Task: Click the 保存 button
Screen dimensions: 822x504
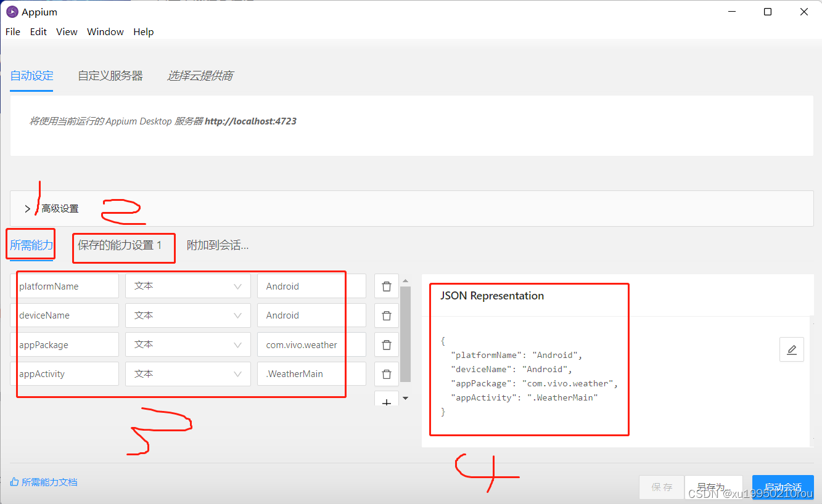Action: 662,487
